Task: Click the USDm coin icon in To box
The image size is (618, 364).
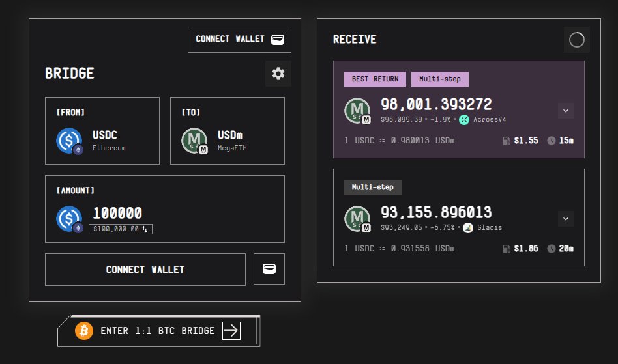Action: pos(194,141)
